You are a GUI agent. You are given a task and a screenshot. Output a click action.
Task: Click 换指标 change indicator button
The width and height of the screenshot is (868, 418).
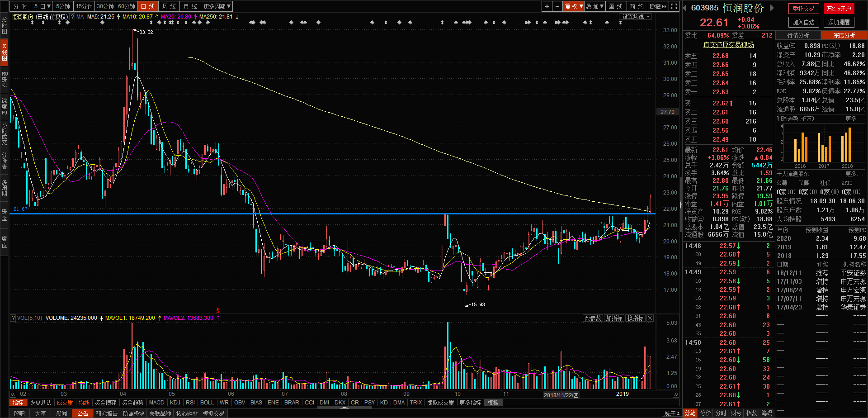(635, 318)
